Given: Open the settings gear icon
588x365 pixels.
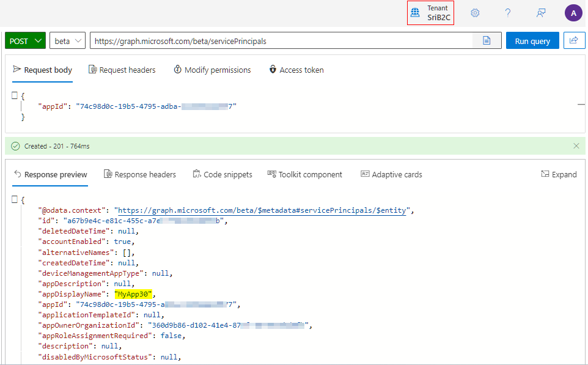Looking at the screenshot, I should tap(475, 12).
